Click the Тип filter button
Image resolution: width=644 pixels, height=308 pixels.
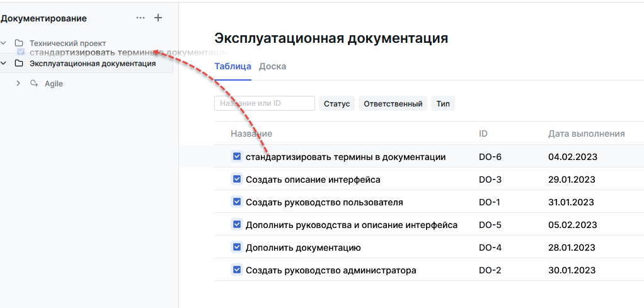tap(443, 104)
